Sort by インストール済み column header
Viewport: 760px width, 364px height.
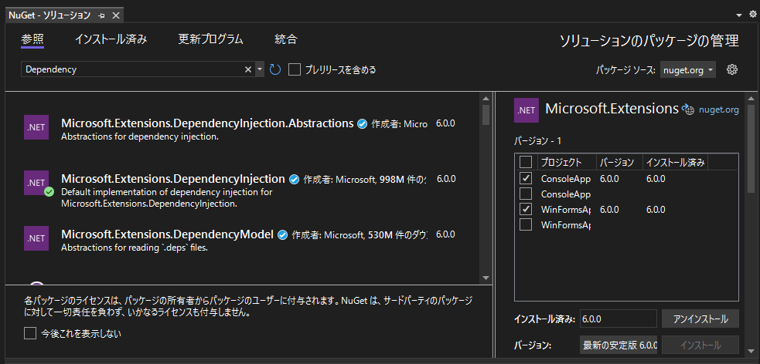(675, 162)
